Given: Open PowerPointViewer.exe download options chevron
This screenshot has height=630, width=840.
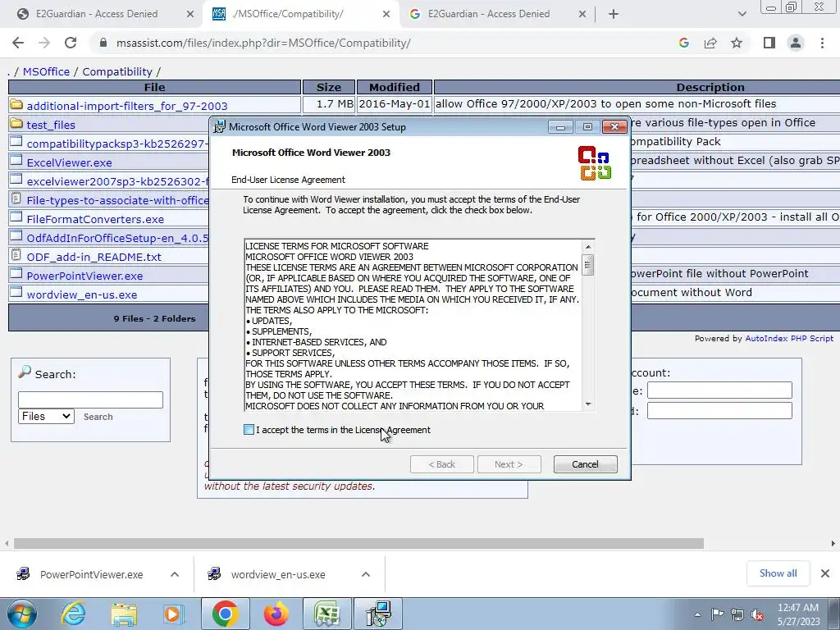Looking at the screenshot, I should tap(175, 574).
